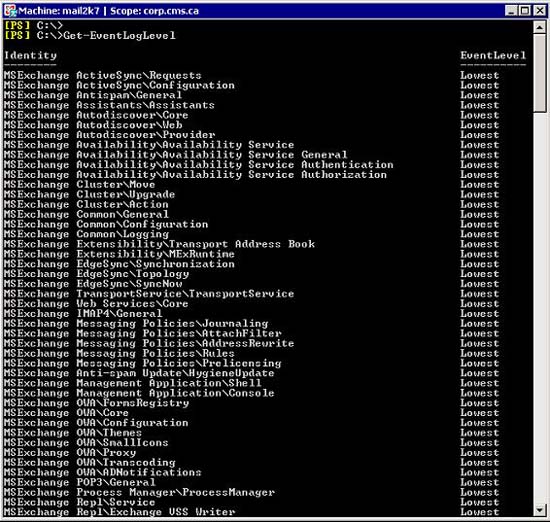Click the Availability Service Authorization row
The image size is (550, 522).
click(x=251, y=175)
